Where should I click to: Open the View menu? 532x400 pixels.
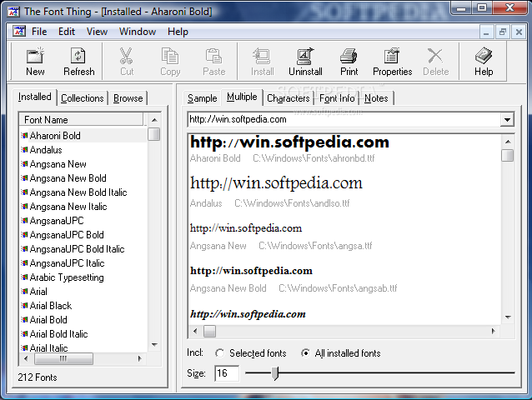click(x=97, y=32)
